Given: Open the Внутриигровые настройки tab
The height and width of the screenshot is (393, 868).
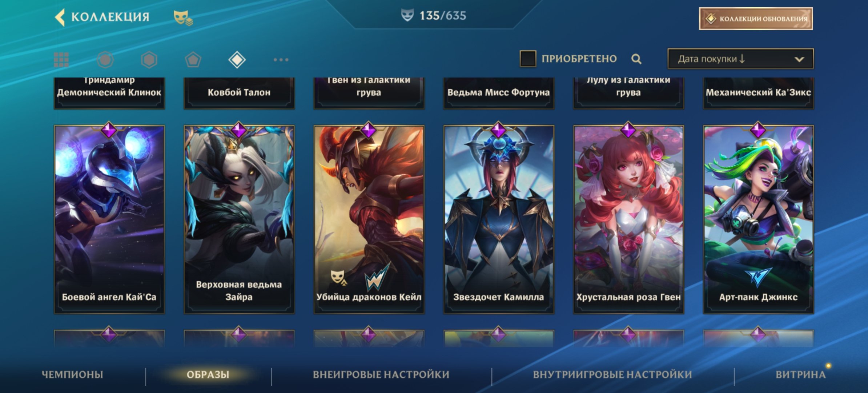Looking at the screenshot, I should 612,374.
